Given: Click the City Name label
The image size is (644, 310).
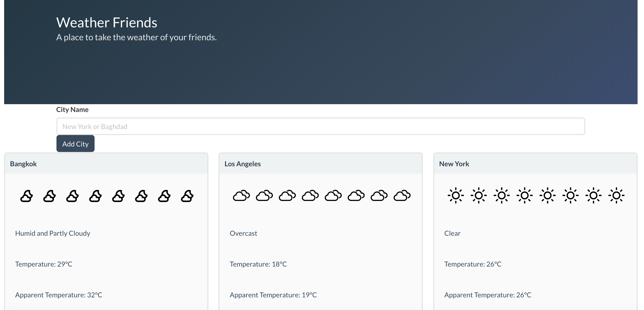Looking at the screenshot, I should click(x=72, y=110).
